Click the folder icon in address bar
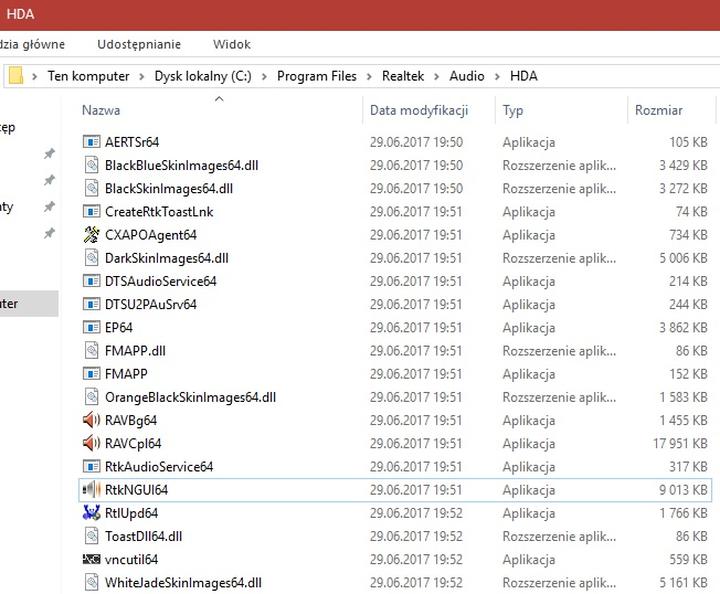 click(16, 76)
